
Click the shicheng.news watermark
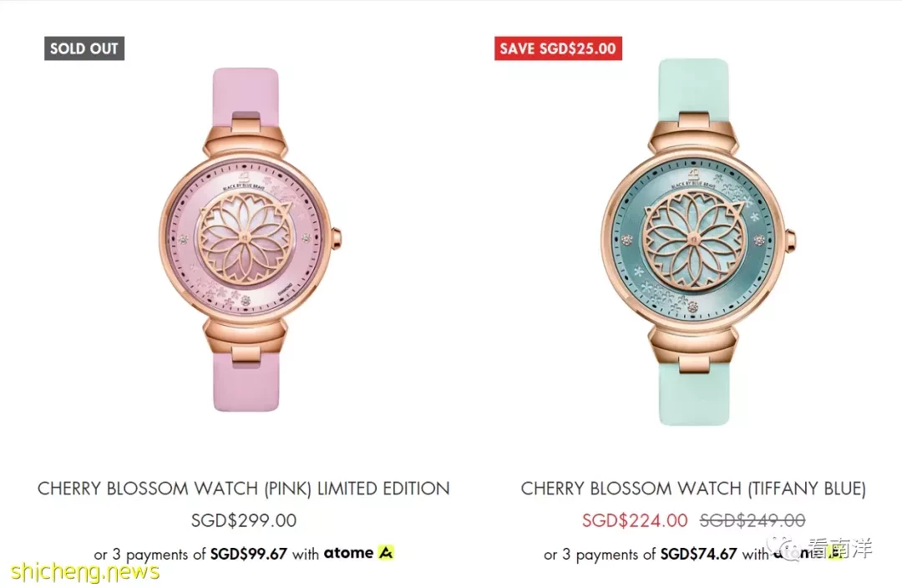84,571
